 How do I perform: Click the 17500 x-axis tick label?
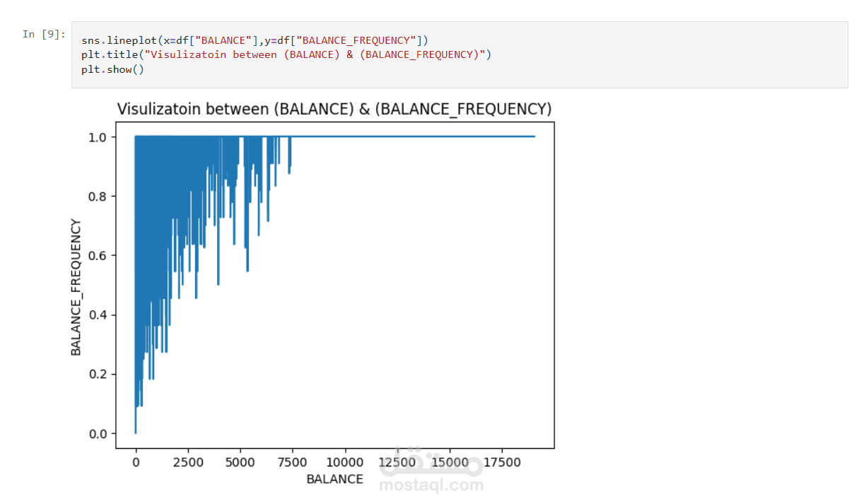tap(502, 462)
